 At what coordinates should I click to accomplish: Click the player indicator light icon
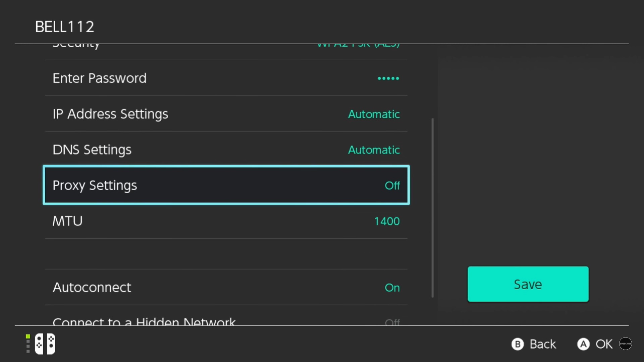click(x=28, y=344)
